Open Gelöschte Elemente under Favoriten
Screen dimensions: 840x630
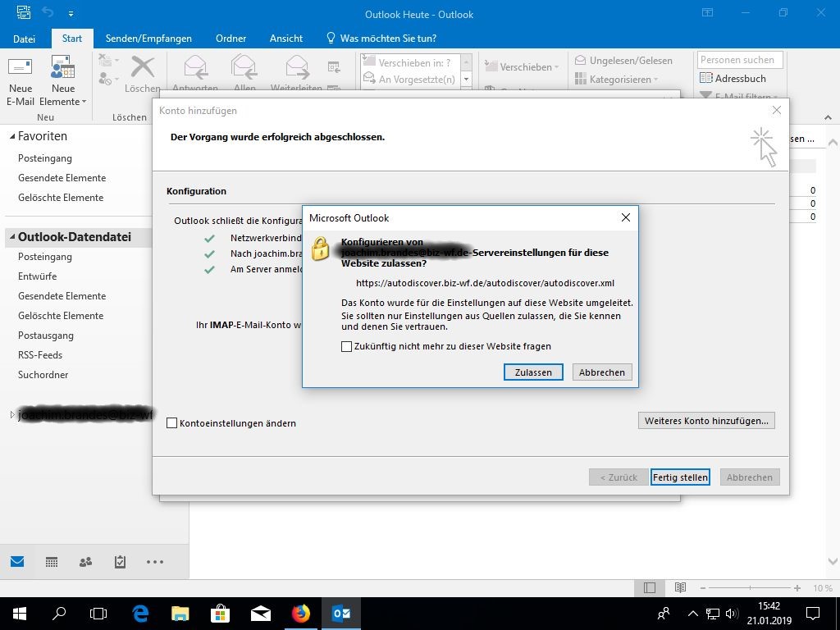[x=61, y=198]
